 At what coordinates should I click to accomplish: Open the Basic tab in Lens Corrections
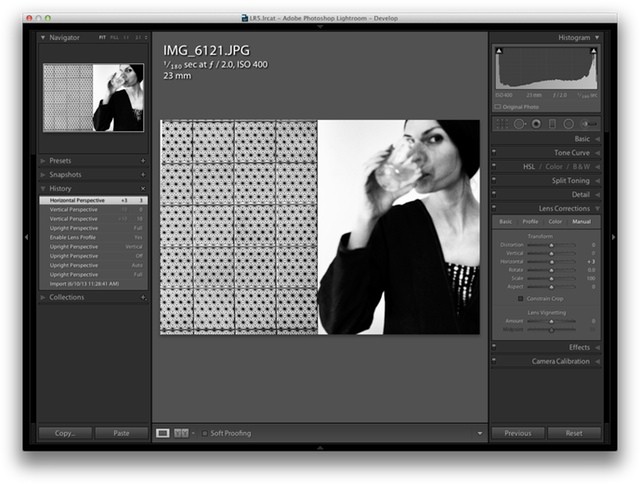[505, 221]
